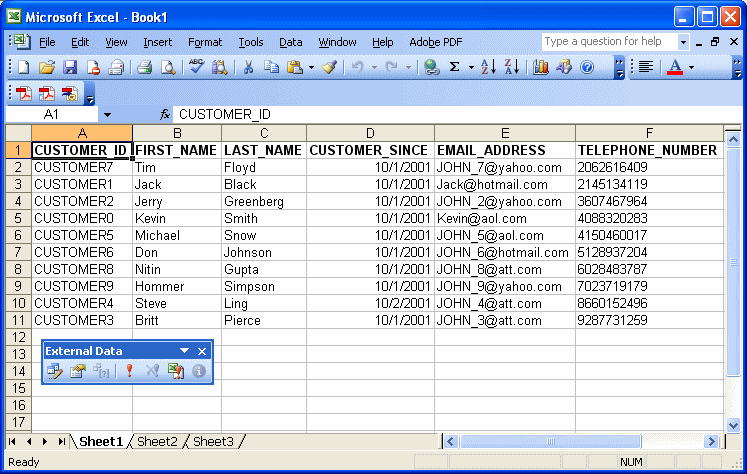
Task: Sort ascending with the A-Z button
Action: click(488, 67)
